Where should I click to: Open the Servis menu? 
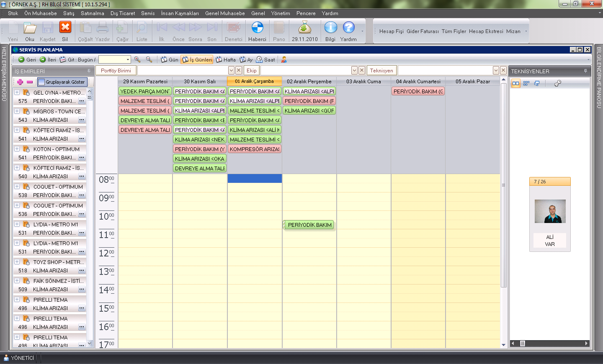(148, 13)
